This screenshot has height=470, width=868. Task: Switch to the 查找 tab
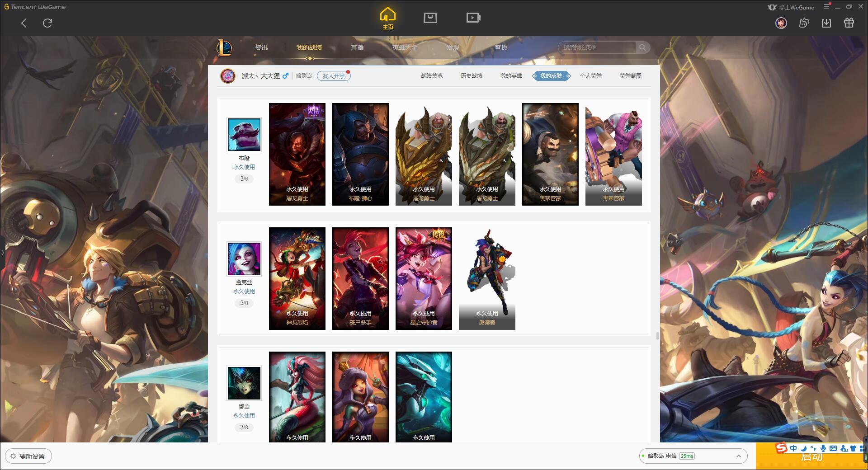click(500, 47)
